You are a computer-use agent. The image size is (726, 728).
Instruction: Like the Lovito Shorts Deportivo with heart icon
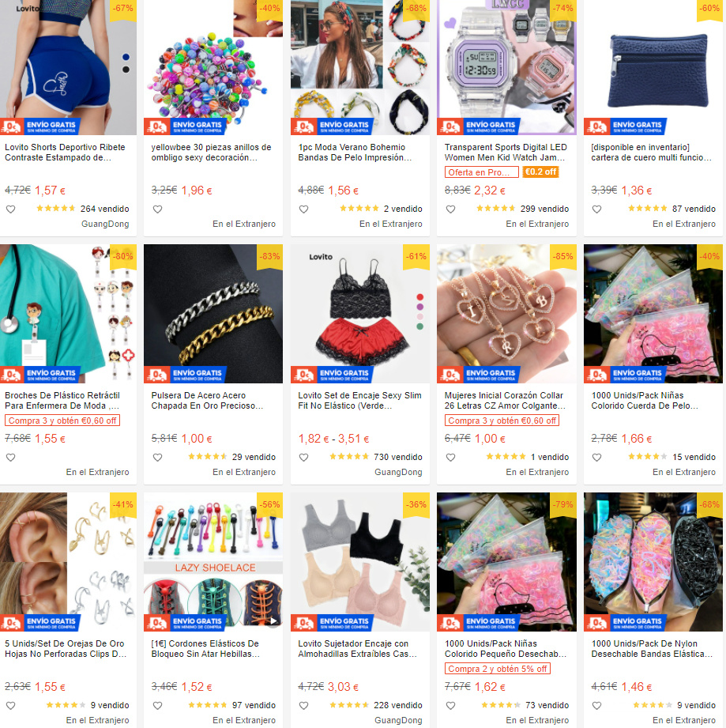(x=11, y=209)
